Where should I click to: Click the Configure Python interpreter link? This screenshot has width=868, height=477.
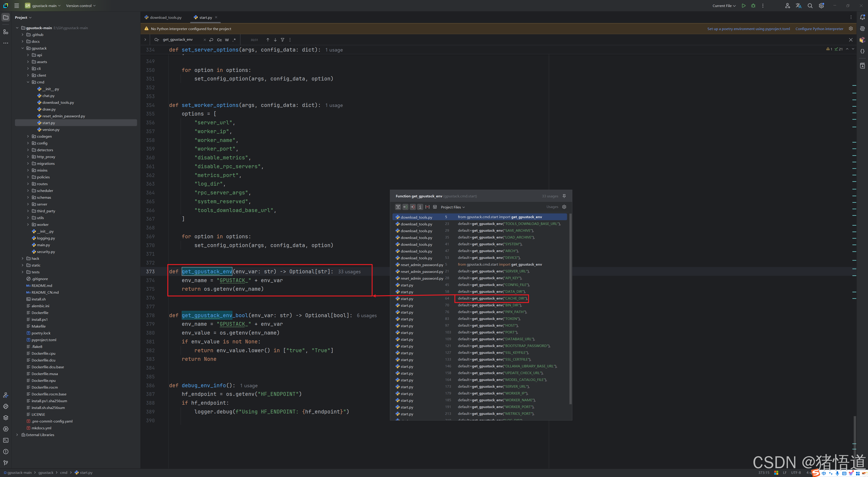(819, 29)
